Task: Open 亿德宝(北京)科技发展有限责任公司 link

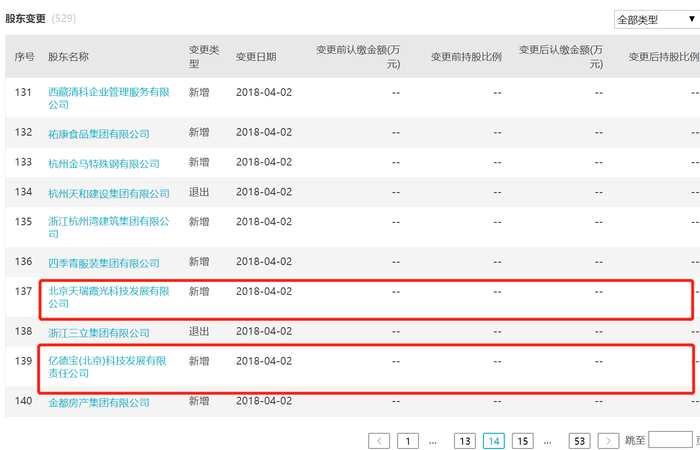Action: [x=107, y=367]
